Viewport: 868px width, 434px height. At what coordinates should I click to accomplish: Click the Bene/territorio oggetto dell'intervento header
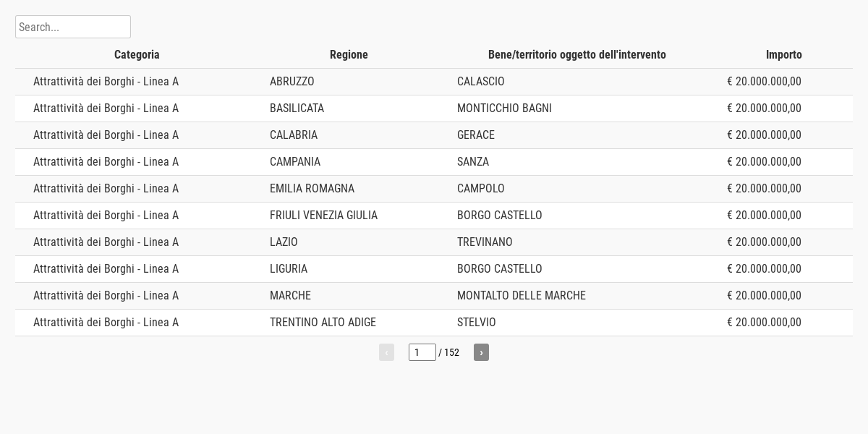pyautogui.click(x=576, y=55)
